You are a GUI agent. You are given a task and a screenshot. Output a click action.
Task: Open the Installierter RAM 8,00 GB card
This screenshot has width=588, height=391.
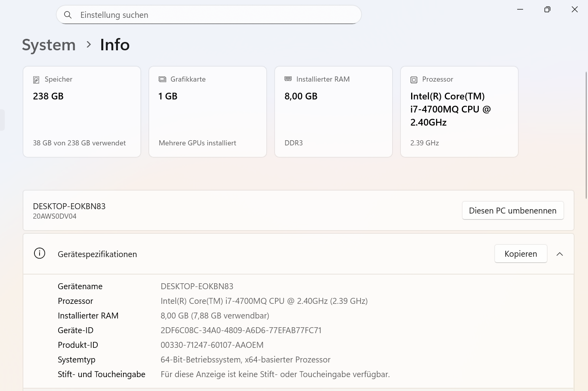tap(334, 112)
